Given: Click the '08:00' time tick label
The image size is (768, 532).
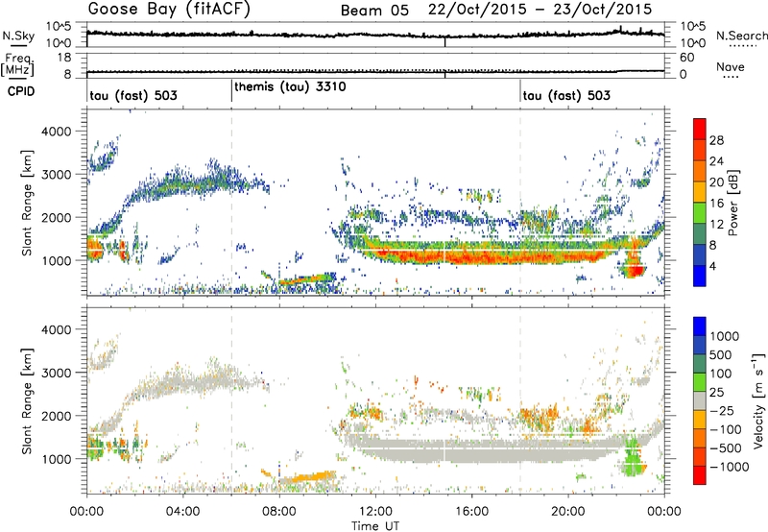Looking at the screenshot, I should pos(279,512).
